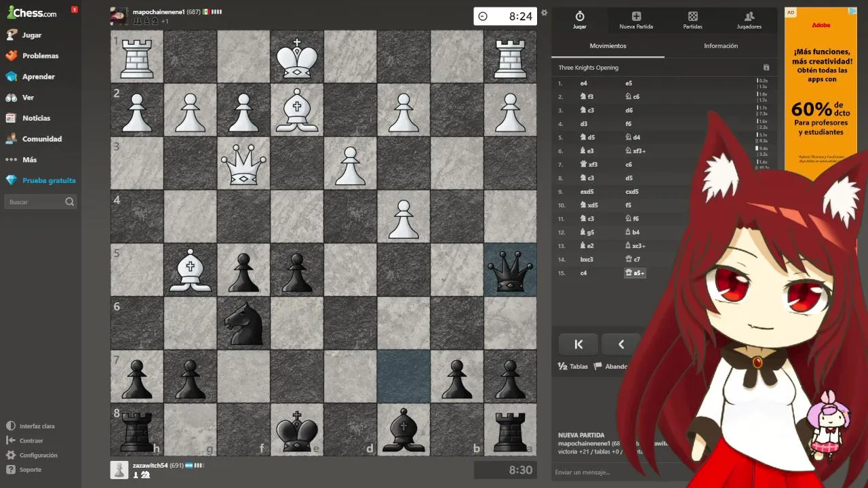Screen dimensions: 868x488
Task: Select the Partidas tab
Action: [692, 20]
